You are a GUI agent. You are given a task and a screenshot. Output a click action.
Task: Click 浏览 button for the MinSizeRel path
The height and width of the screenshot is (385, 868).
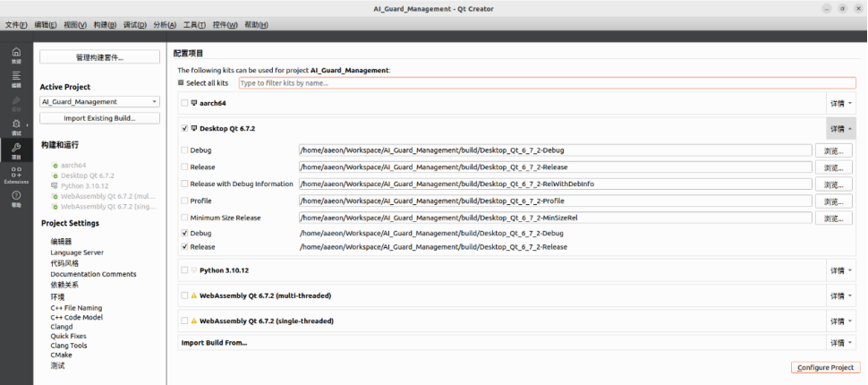[x=834, y=218]
